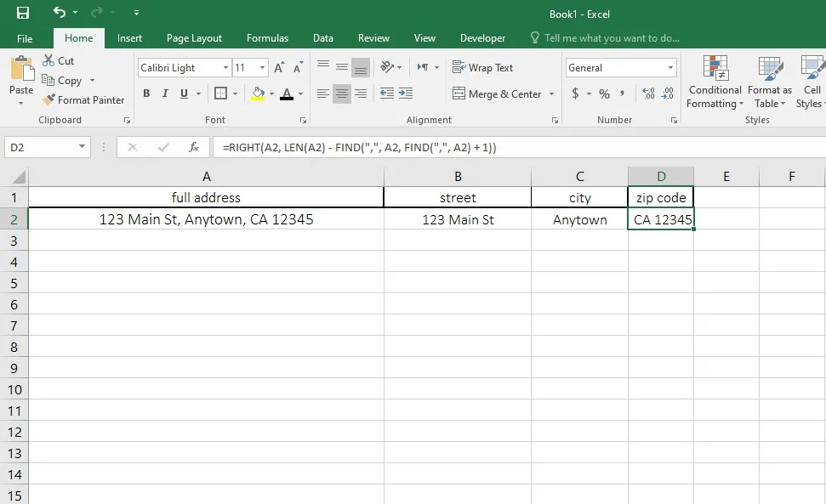Apply the cell borders icon
Viewport: 826px width, 504px height.
[220, 93]
